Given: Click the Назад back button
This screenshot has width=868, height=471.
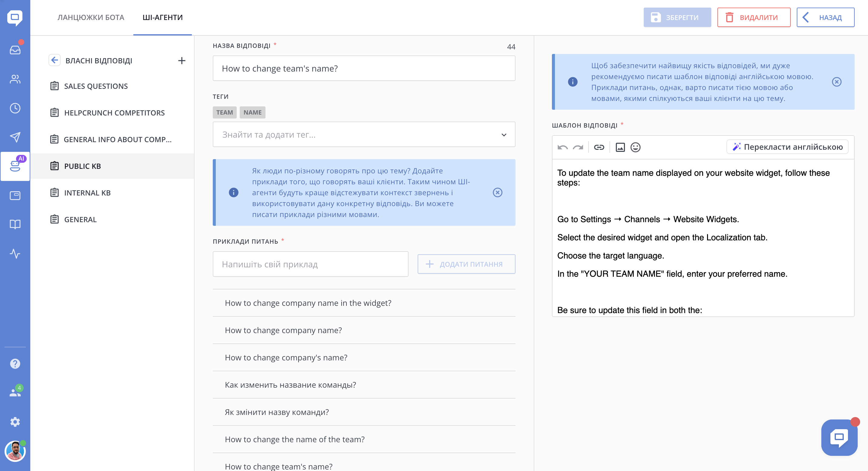Looking at the screenshot, I should pyautogui.click(x=825, y=18).
